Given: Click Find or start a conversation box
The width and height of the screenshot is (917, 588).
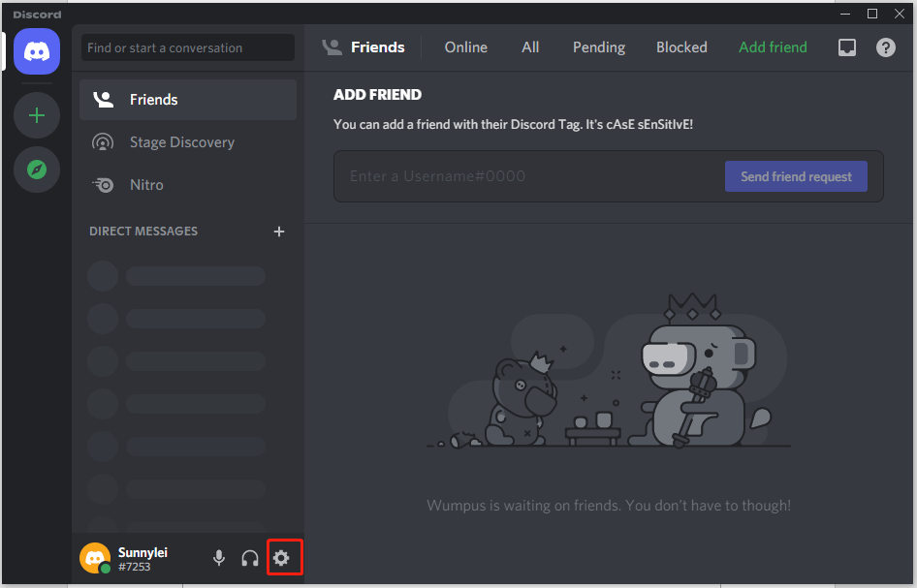Looking at the screenshot, I should coord(188,47).
